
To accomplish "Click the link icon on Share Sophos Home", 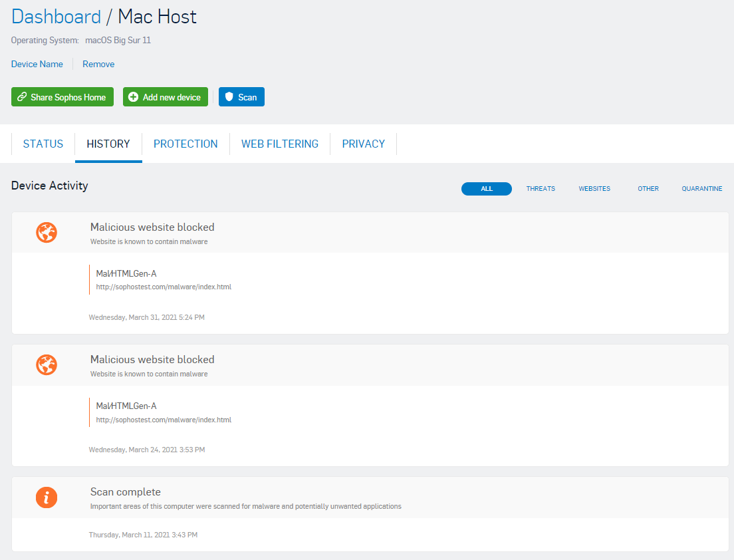I will [22, 97].
